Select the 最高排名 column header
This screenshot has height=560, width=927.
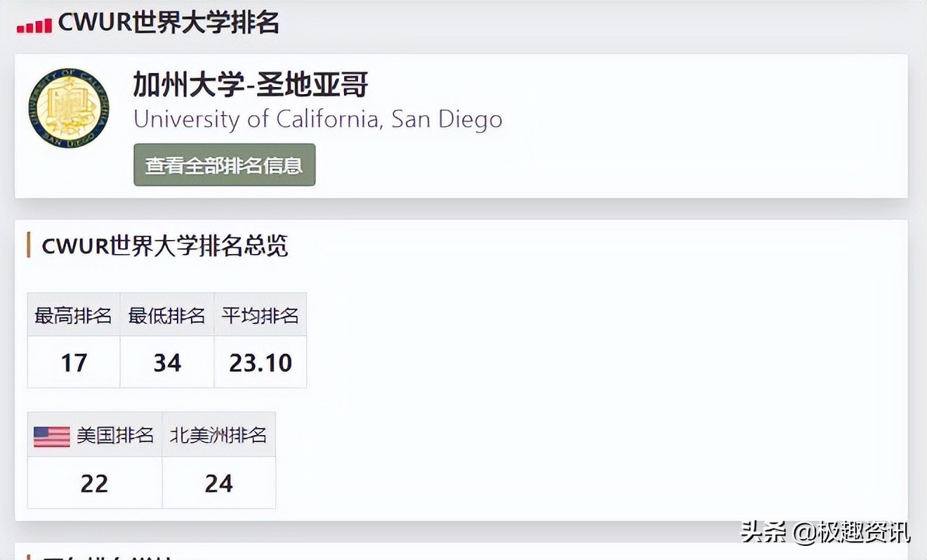point(74,315)
